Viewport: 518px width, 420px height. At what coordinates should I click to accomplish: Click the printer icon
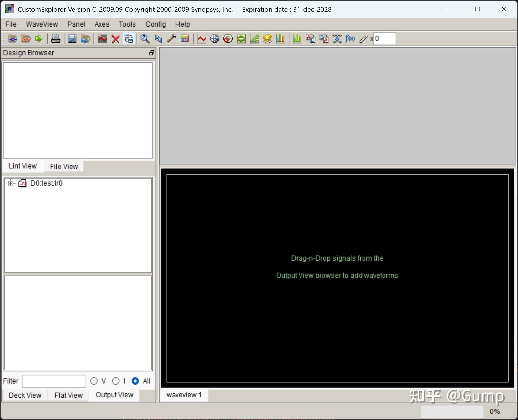click(x=55, y=39)
